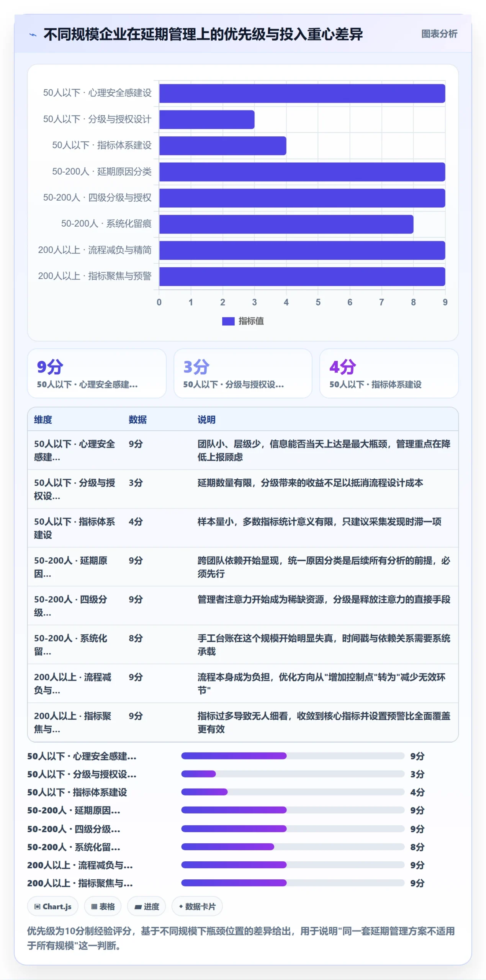Viewport: 486px width, 980px height.
Task: Click the footnote text about 10分制经验评分
Action: pos(241,938)
